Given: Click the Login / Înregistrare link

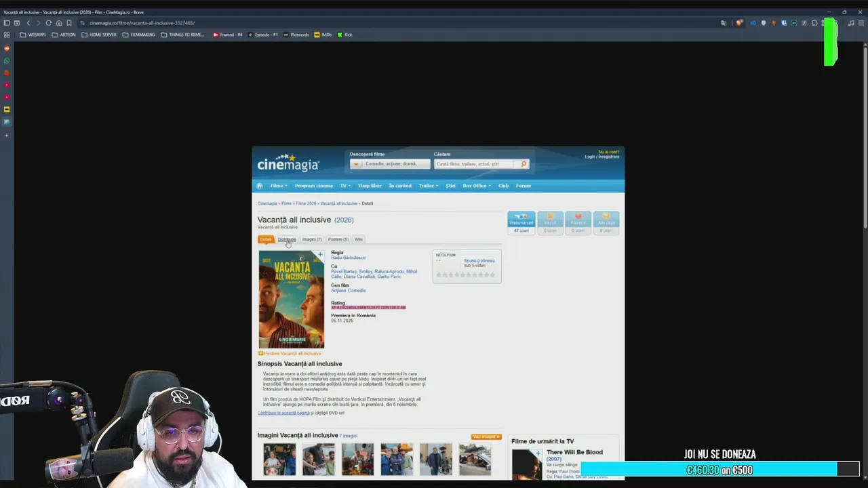Looking at the screenshot, I should click(602, 157).
